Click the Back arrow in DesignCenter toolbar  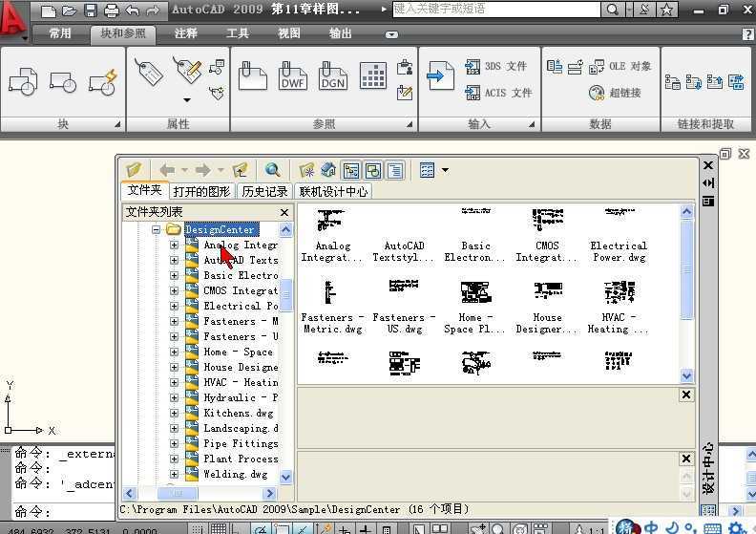pyautogui.click(x=167, y=170)
